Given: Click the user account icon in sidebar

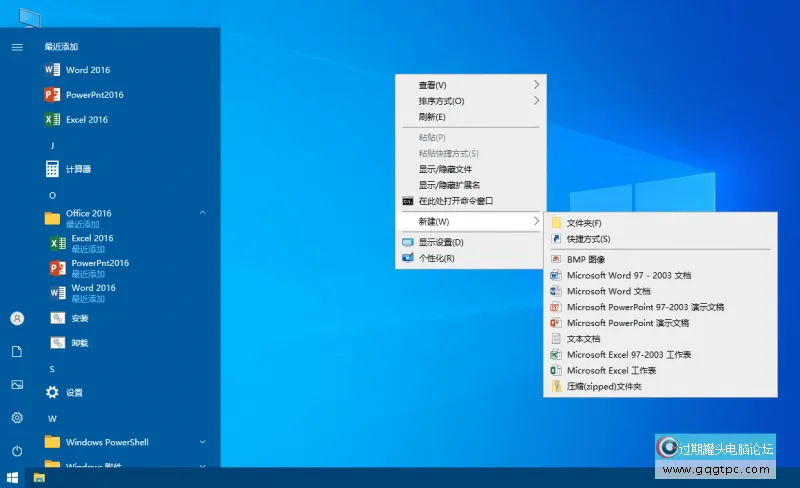Looking at the screenshot, I should 17,318.
